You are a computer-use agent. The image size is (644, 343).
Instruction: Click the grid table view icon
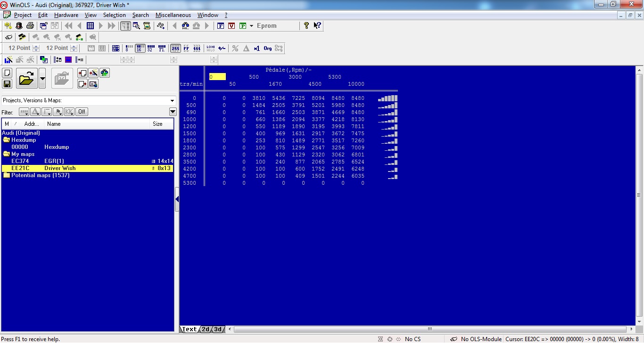[x=90, y=26]
